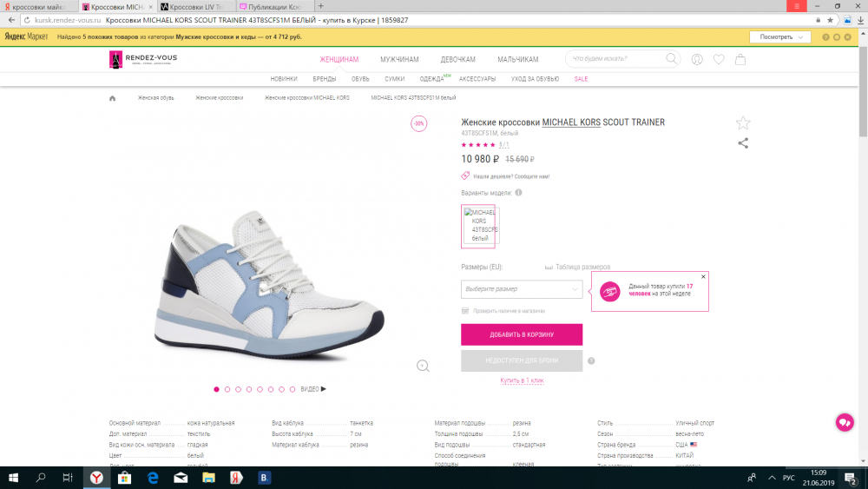
Task: Open ОДЕЖДА menu item
Action: pos(431,79)
